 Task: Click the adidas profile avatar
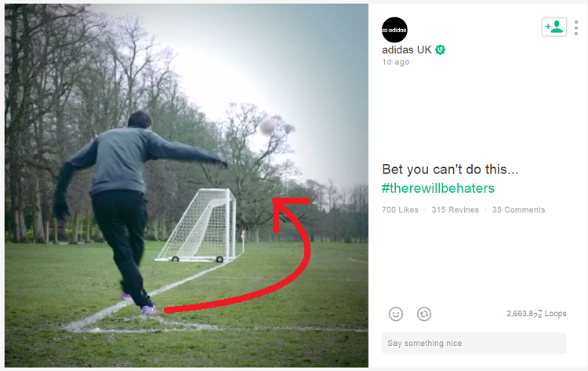click(x=394, y=30)
